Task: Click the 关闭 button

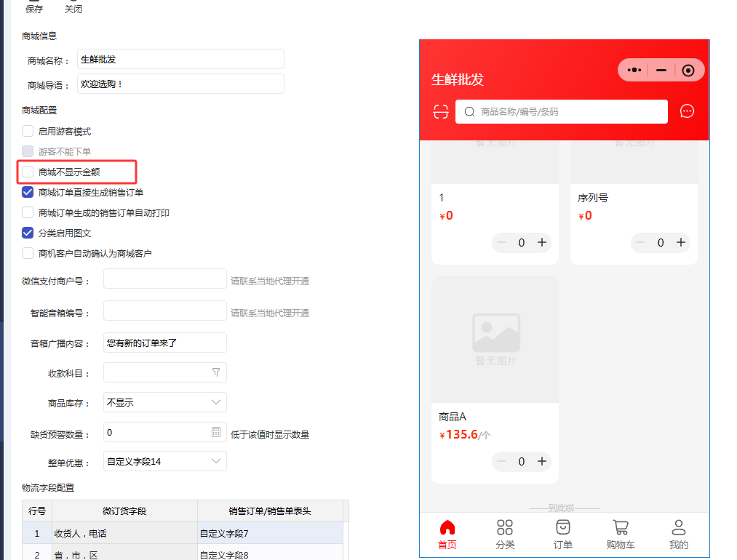Action: [x=73, y=9]
